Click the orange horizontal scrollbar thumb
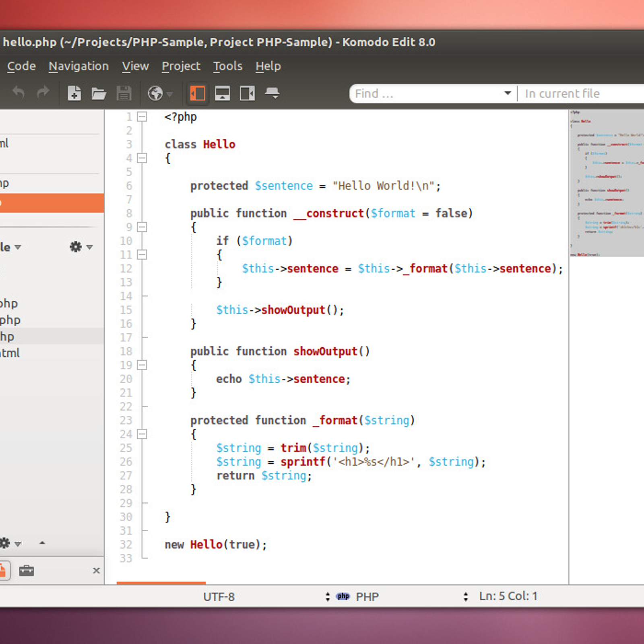This screenshot has height=644, width=644. pos(161,582)
